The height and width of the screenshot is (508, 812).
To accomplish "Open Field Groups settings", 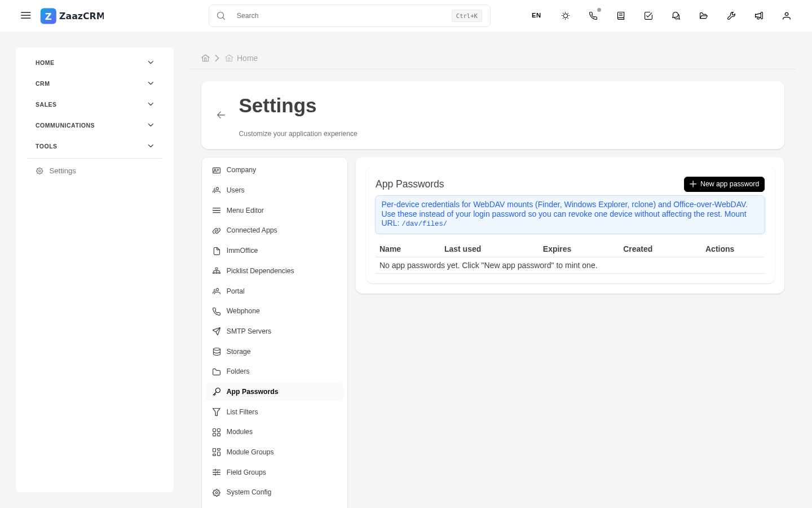I will [275, 472].
